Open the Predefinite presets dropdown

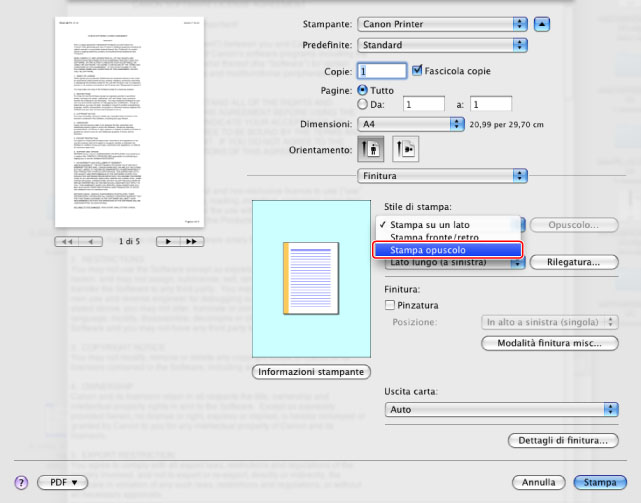(x=443, y=45)
